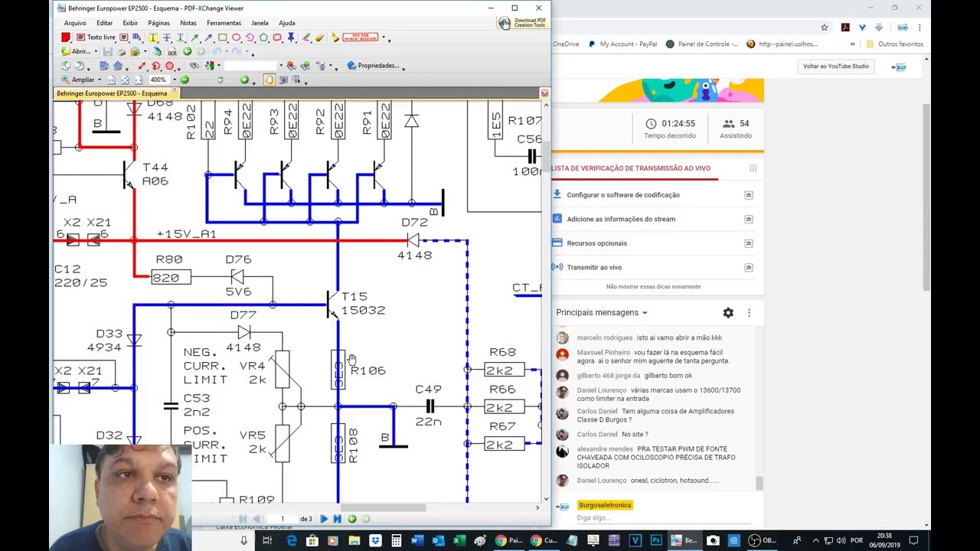Expand Configurar o software de codificação

click(749, 195)
